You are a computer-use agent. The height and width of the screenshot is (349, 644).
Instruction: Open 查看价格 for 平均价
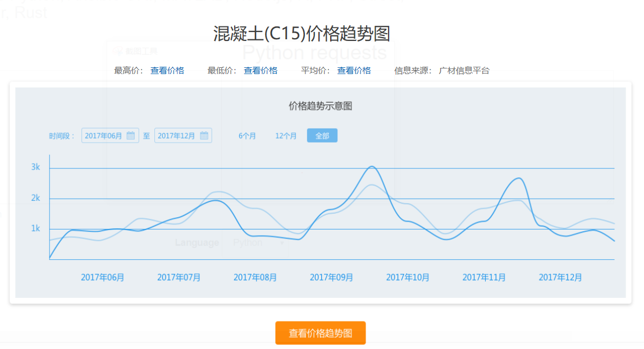pos(354,70)
